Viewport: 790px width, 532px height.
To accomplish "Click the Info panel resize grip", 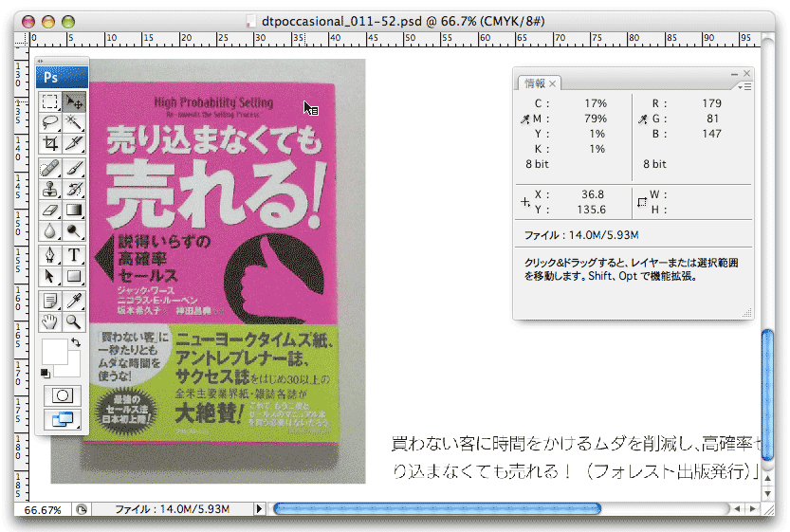I will click(747, 313).
